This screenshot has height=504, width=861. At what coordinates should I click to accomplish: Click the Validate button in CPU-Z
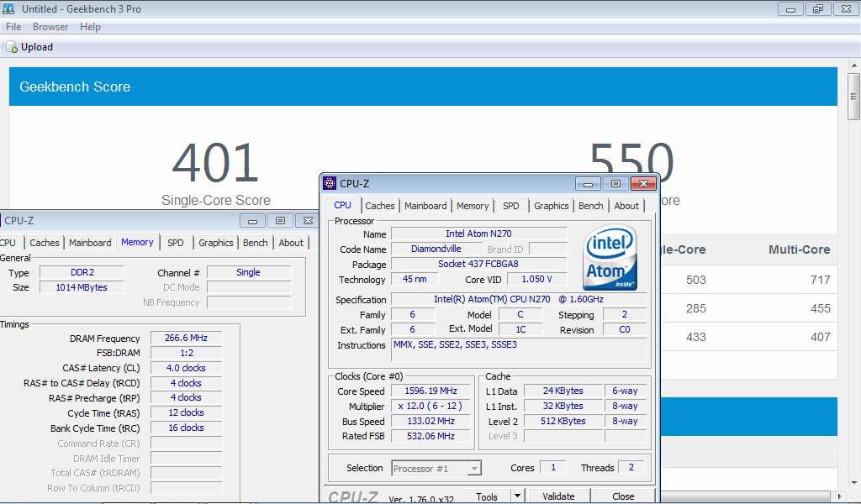[558, 496]
